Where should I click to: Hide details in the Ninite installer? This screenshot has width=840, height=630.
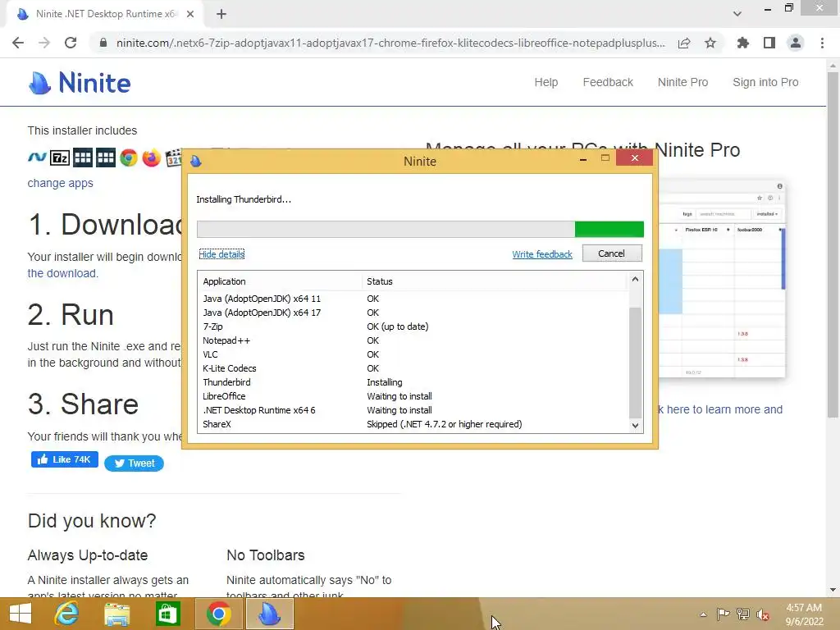tap(221, 254)
